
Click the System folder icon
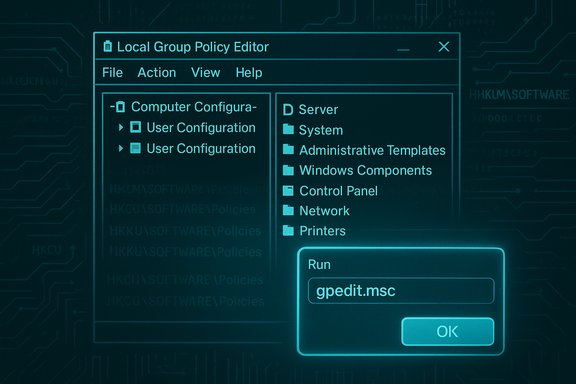(x=288, y=129)
